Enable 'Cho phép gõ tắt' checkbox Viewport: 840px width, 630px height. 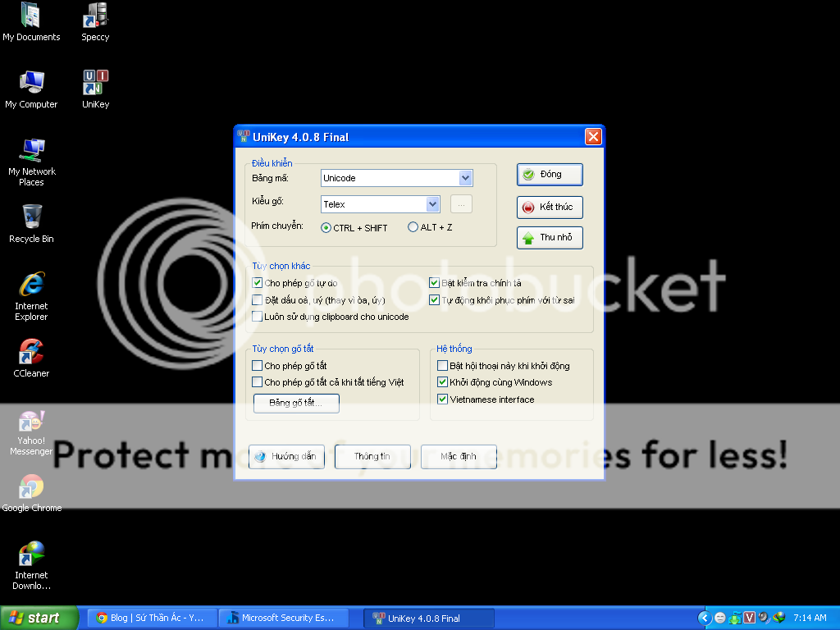257,366
